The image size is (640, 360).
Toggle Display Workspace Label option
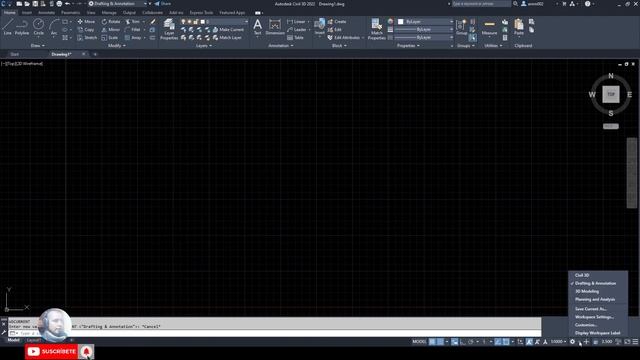click(598, 333)
